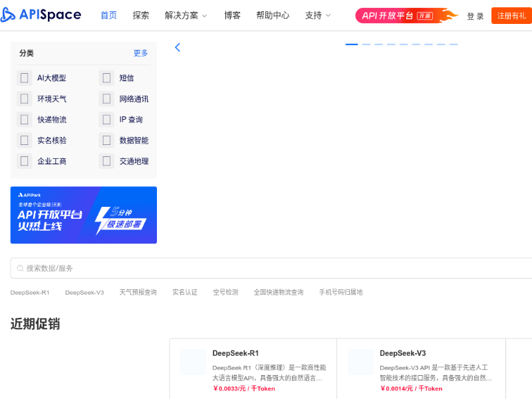This screenshot has height=399, width=532.
Task: Click the DeepSeek-R1 card thumbnail
Action: click(193, 362)
